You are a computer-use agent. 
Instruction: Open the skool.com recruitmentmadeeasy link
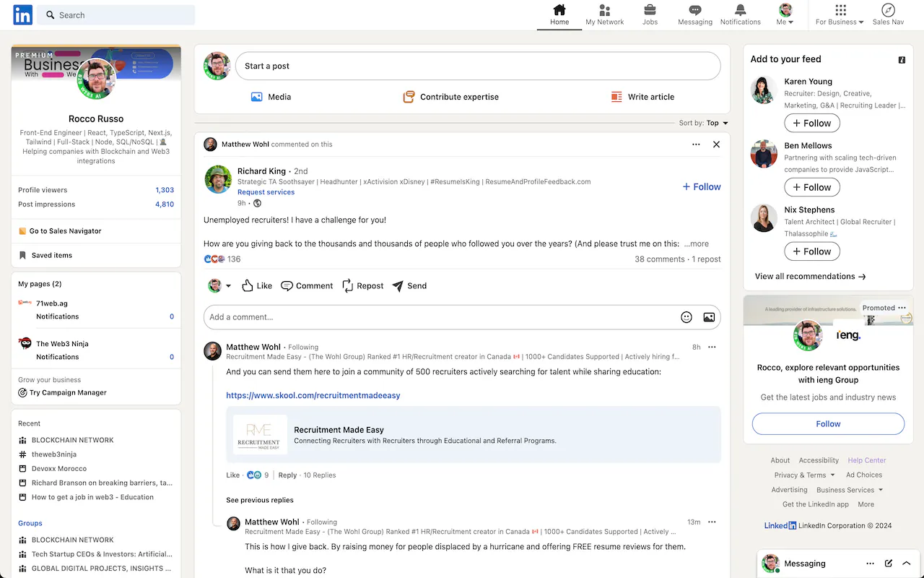coord(313,396)
